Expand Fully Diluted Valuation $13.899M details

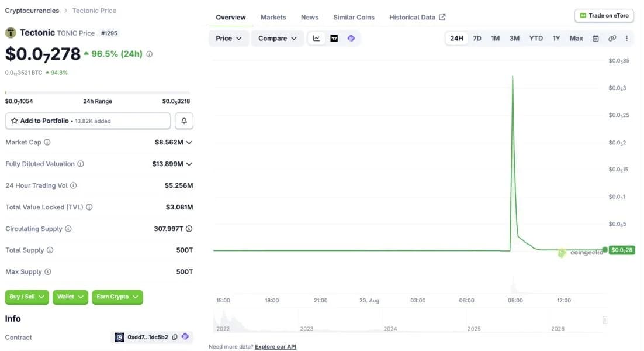189,164
